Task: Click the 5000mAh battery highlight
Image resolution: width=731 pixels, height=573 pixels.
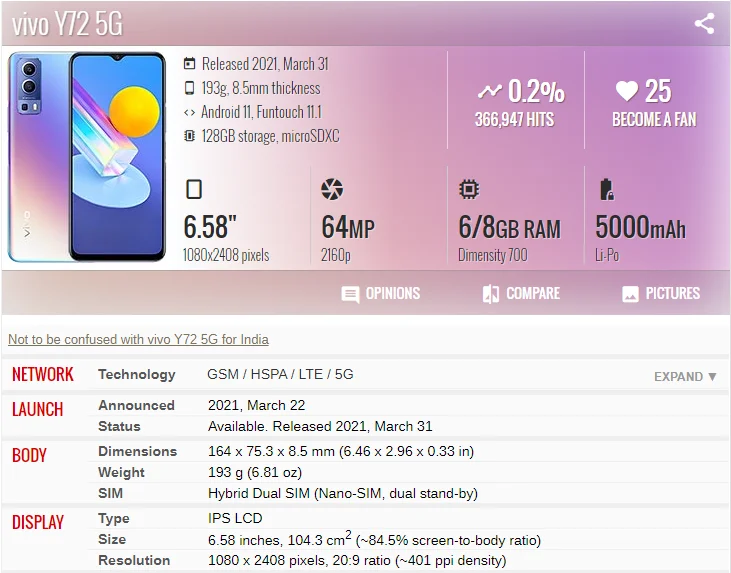Action: [640, 228]
